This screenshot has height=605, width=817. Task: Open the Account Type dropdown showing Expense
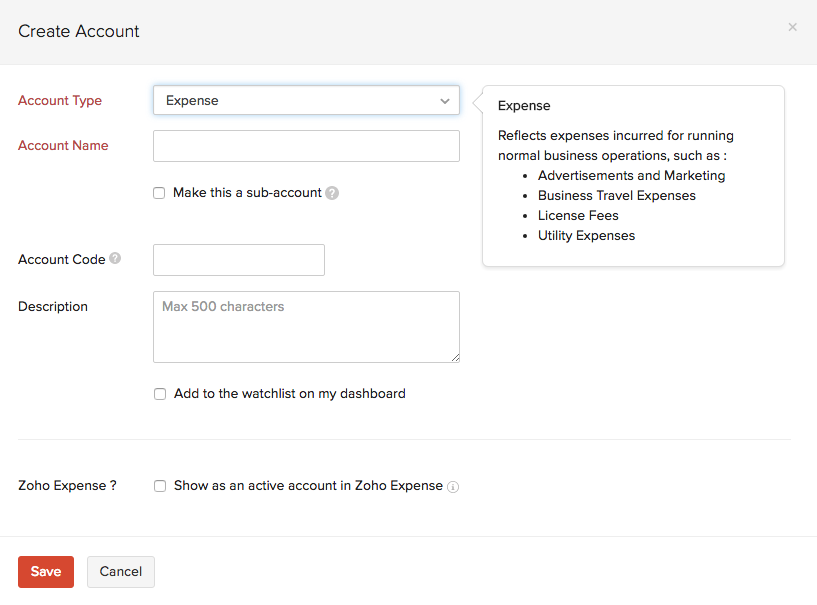pos(306,100)
